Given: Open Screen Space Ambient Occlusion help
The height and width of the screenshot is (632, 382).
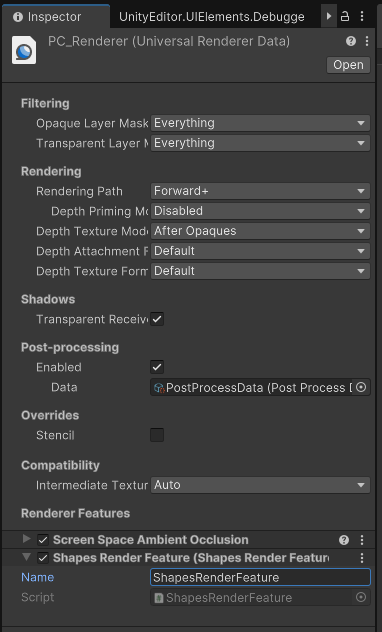Looking at the screenshot, I should point(344,540).
